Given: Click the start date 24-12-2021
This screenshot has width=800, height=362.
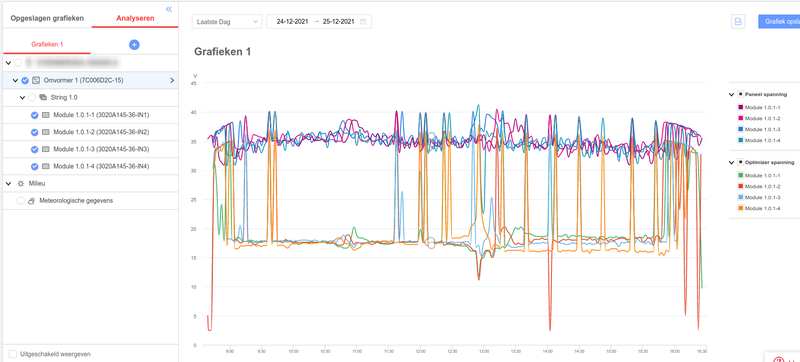Looking at the screenshot, I should [292, 22].
